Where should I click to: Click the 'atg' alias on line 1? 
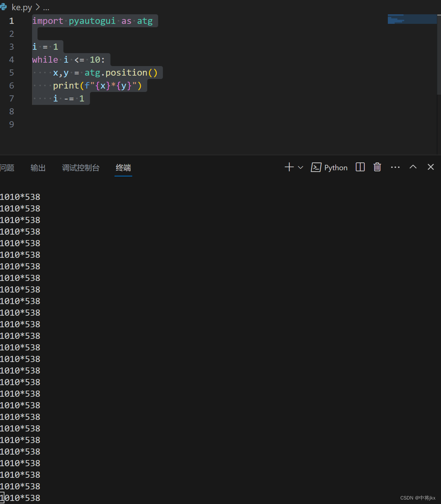(x=145, y=21)
